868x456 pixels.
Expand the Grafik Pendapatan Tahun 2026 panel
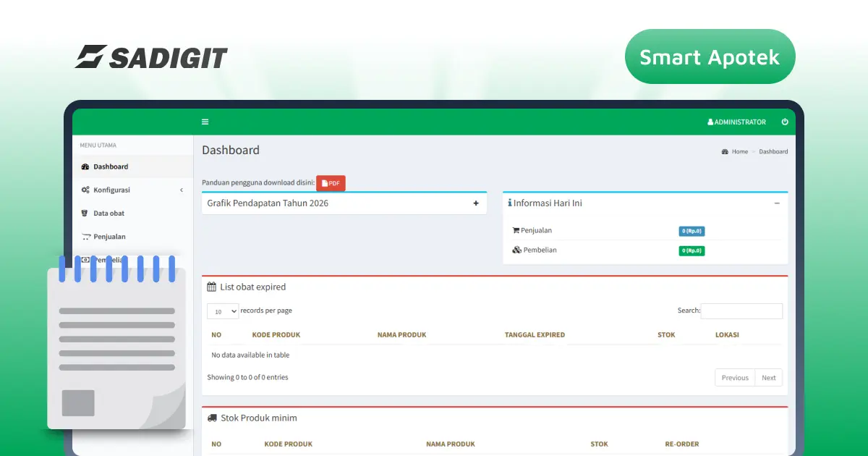point(476,203)
